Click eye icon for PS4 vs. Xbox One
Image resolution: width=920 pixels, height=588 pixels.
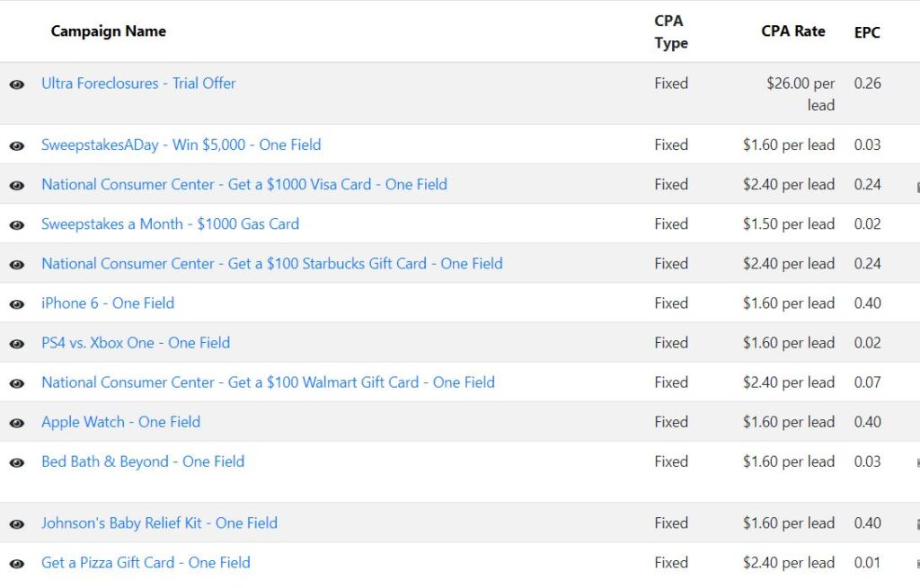point(17,344)
